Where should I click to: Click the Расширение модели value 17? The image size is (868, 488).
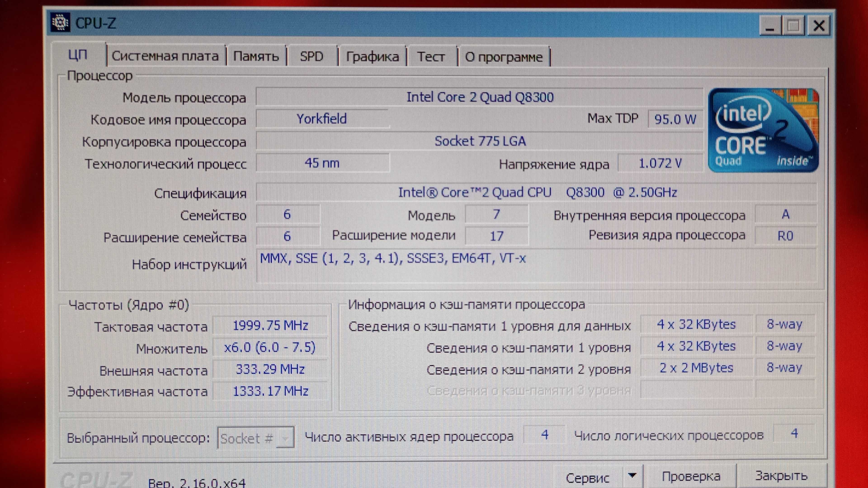point(496,236)
